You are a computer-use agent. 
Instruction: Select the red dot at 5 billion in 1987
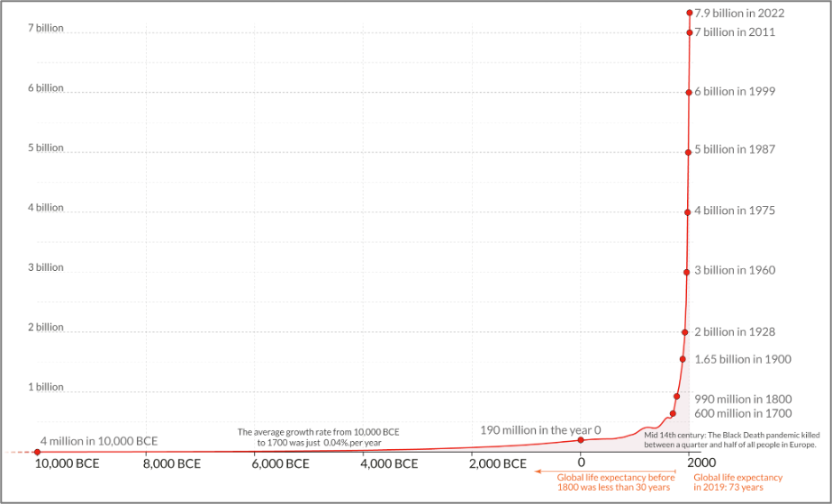tap(688, 151)
